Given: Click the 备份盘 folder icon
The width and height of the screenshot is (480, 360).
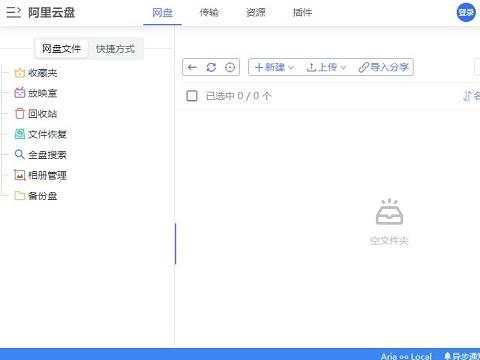Looking at the screenshot, I should (x=20, y=196).
